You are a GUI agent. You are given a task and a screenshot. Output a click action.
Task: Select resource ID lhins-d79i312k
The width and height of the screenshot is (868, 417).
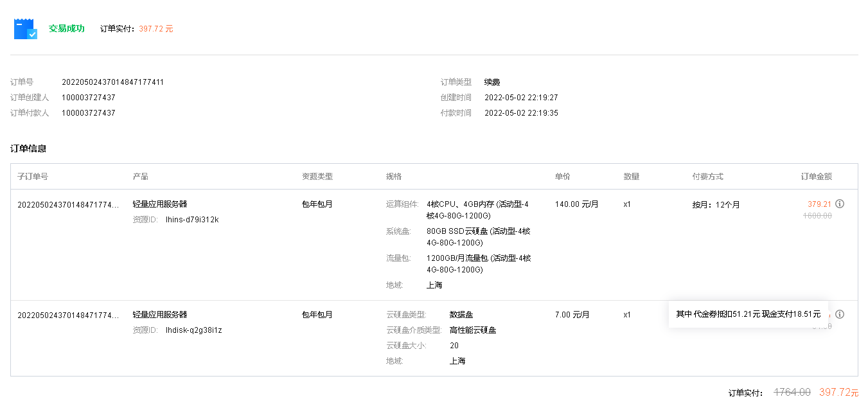click(192, 220)
